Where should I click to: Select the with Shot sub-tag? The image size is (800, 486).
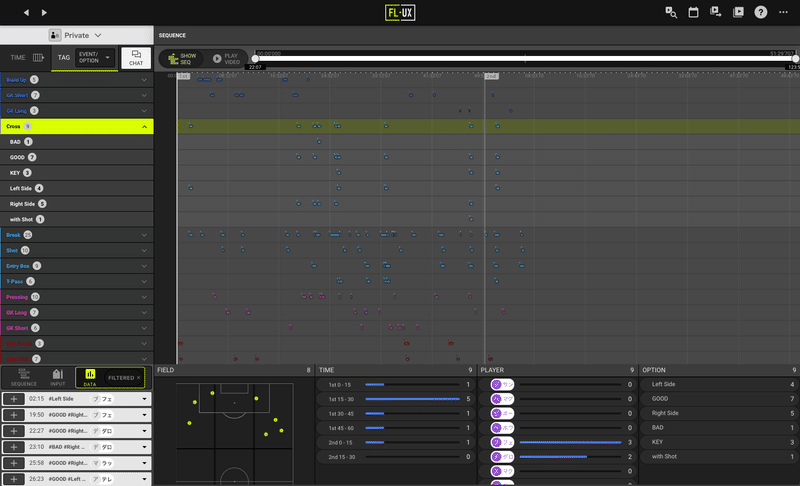pos(77,219)
